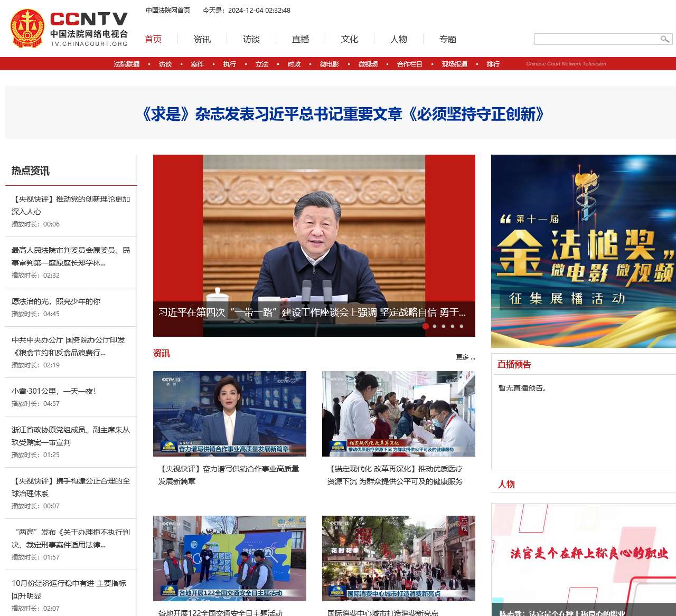Select 执行 in red bar
The height and width of the screenshot is (616, 676).
(230, 64)
